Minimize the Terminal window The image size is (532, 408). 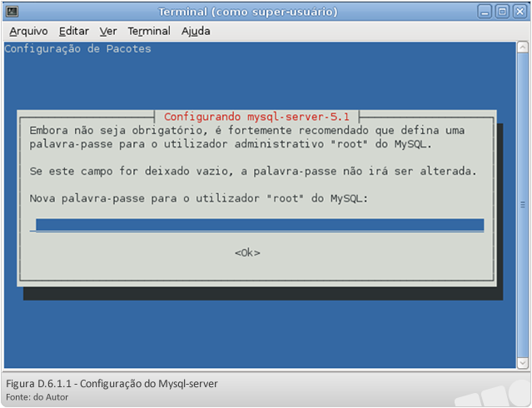485,12
